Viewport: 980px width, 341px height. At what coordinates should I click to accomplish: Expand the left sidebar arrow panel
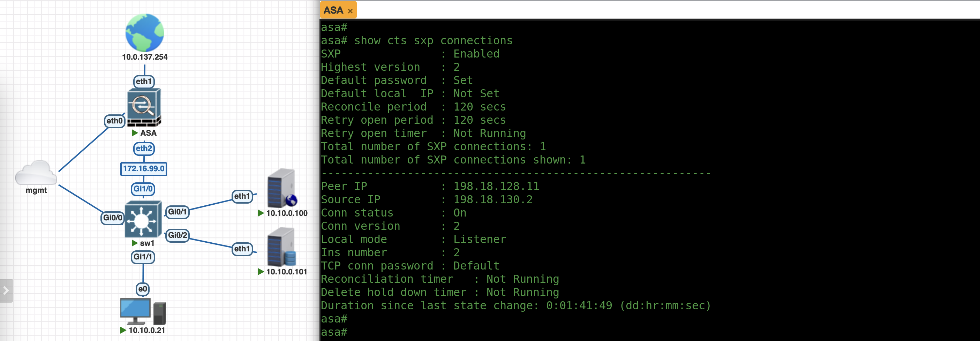point(6,291)
